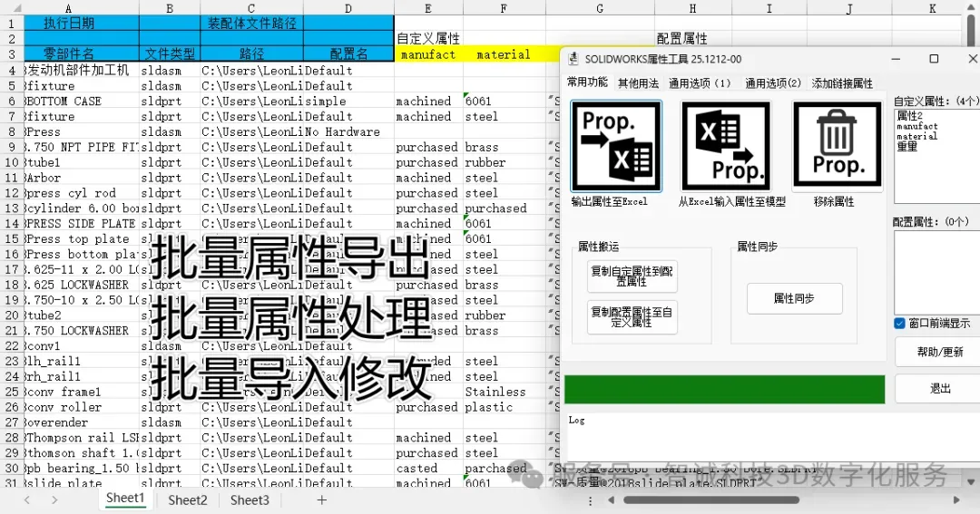980x514 pixels.
Task: Switch to the 其他用法 tab
Action: 638,82
